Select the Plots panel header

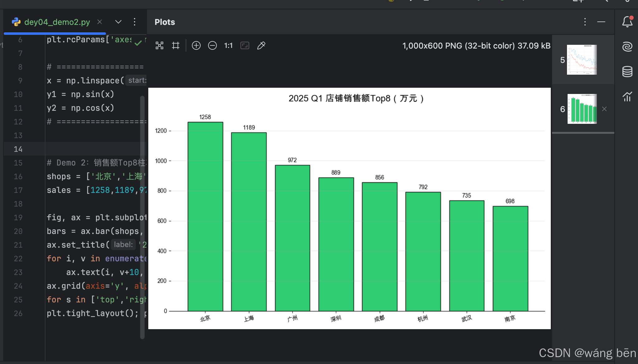point(164,22)
